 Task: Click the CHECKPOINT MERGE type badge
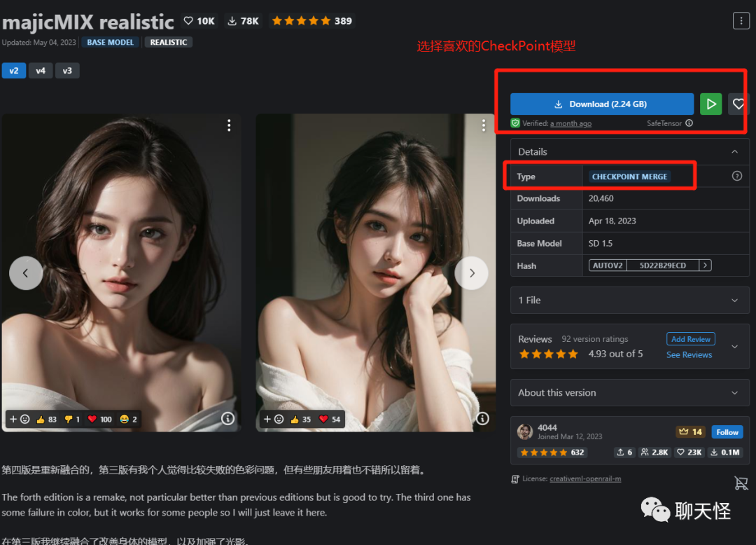629,177
